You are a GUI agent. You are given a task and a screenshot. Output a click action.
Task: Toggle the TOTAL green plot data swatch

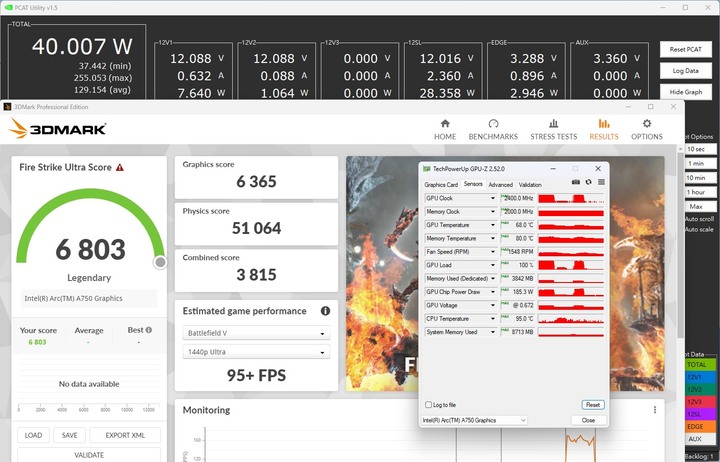pyautogui.click(x=700, y=365)
